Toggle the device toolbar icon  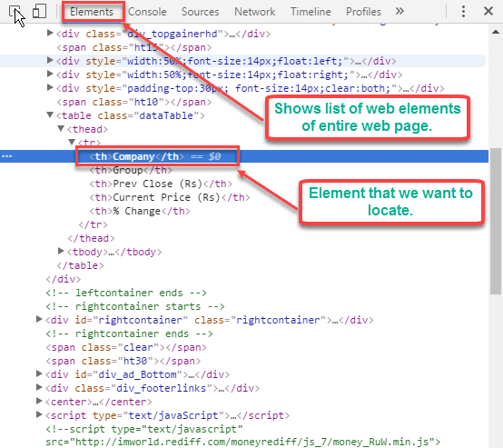point(39,11)
